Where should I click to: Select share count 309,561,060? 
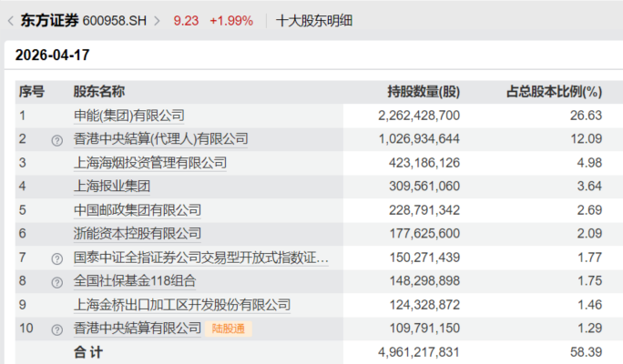[424, 187]
